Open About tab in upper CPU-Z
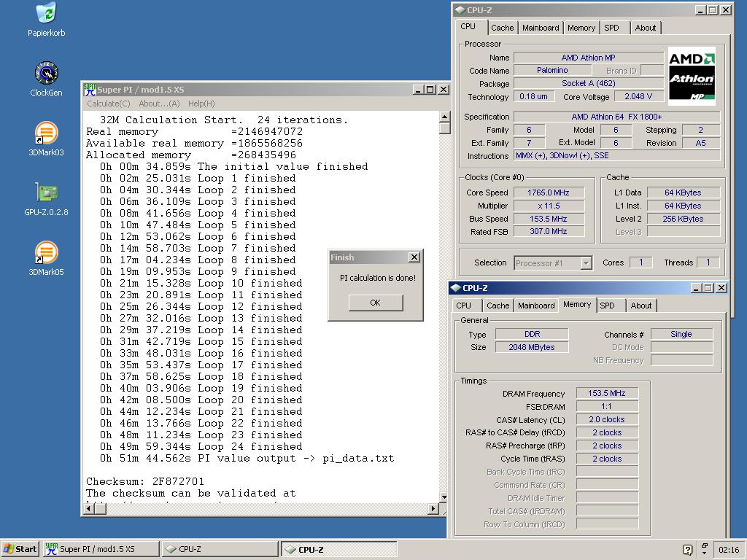 tap(646, 28)
